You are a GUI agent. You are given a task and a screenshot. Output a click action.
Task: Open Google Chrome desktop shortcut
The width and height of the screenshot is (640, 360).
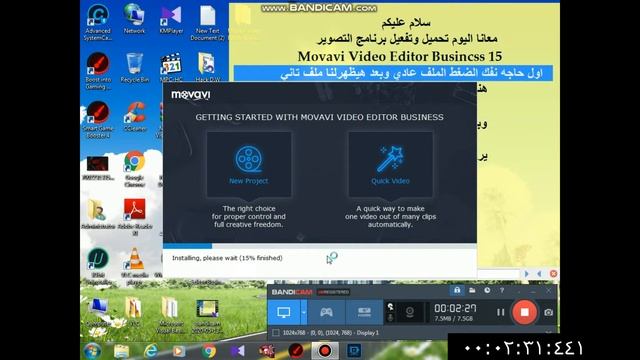pos(135,169)
